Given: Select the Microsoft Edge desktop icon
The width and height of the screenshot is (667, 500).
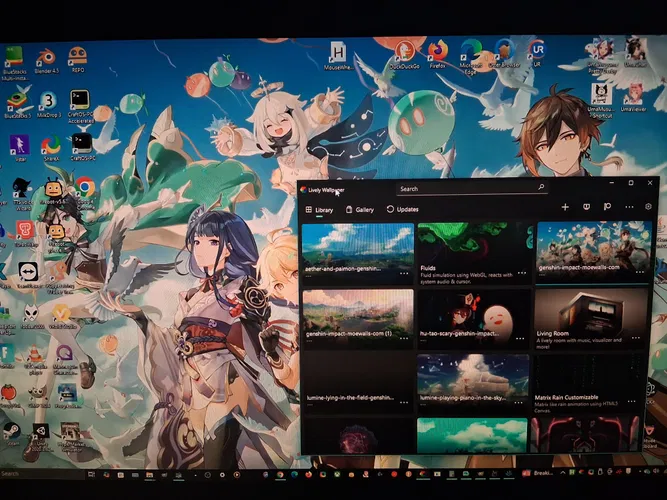Looking at the screenshot, I should [470, 57].
